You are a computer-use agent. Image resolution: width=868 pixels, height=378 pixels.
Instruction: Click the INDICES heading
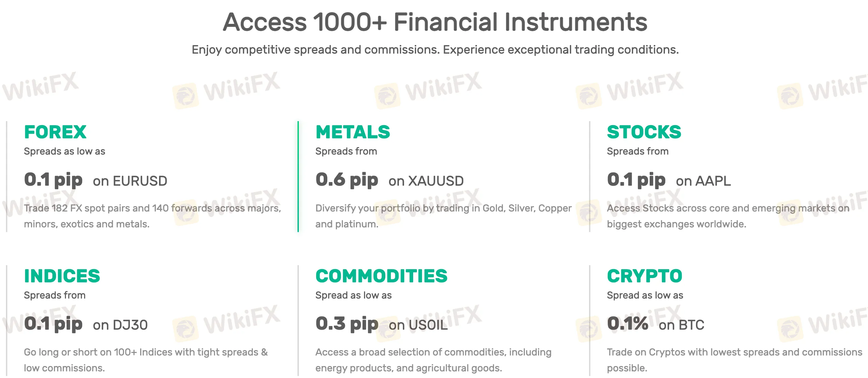coord(62,276)
